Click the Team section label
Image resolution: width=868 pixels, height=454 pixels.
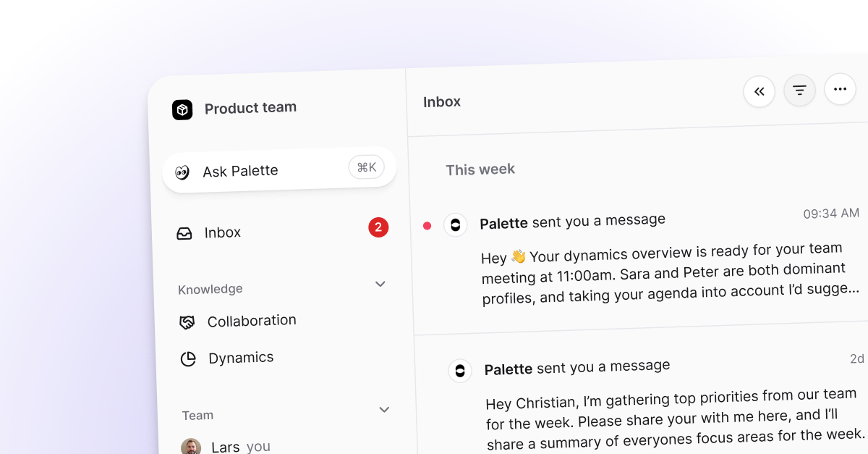click(197, 416)
